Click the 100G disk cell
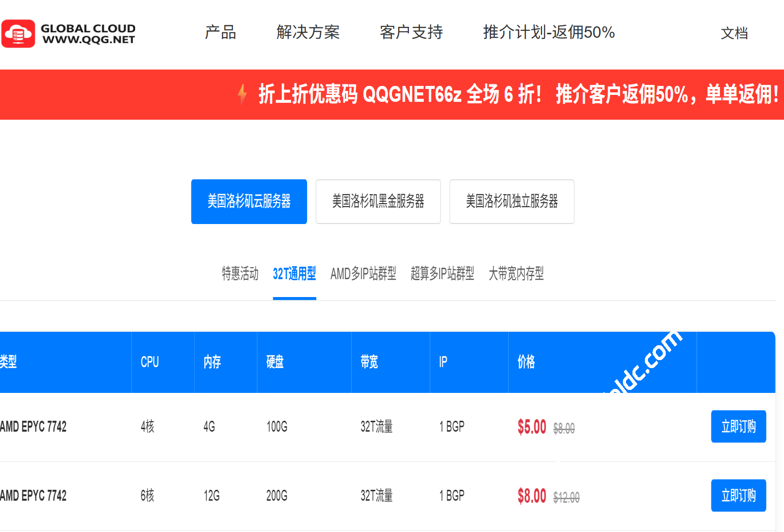This screenshot has height=532, width=784. pos(277,427)
